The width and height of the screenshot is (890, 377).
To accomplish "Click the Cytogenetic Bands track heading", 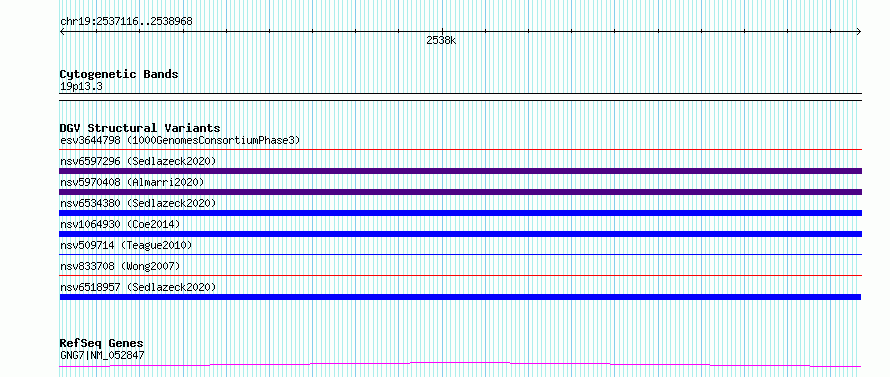I will pyautogui.click(x=119, y=74).
